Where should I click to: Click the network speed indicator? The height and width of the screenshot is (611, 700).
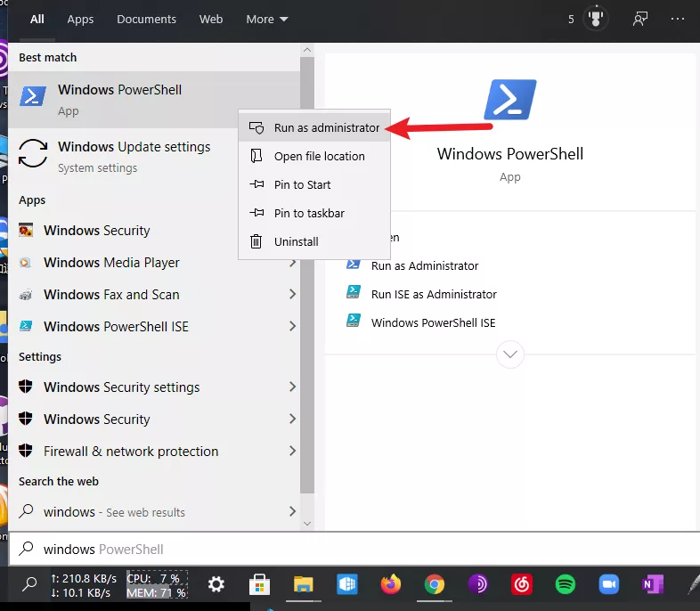point(84,585)
